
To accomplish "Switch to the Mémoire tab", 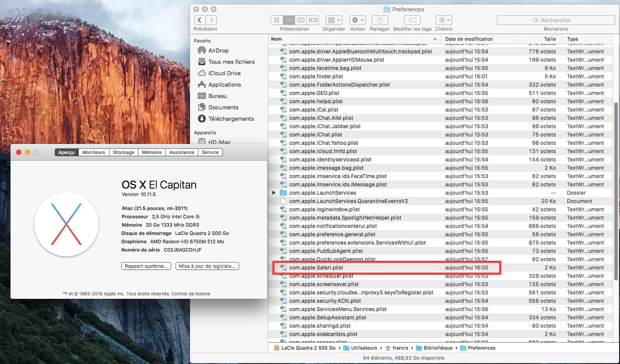I will coord(152,152).
